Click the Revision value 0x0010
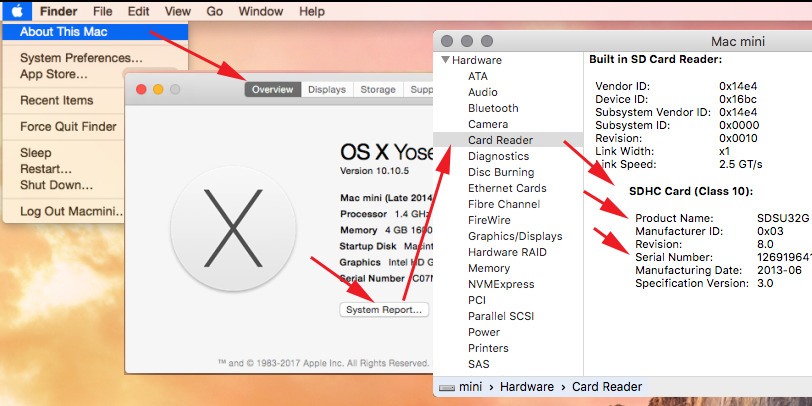The image size is (812, 406). [x=738, y=139]
